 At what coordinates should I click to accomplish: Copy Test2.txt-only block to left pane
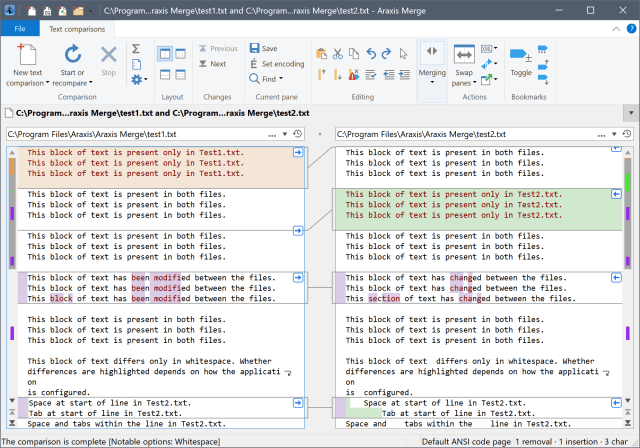coord(616,194)
